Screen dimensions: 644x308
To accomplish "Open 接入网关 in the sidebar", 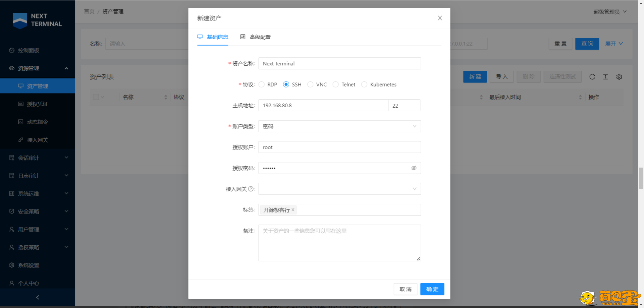I will pos(37,140).
